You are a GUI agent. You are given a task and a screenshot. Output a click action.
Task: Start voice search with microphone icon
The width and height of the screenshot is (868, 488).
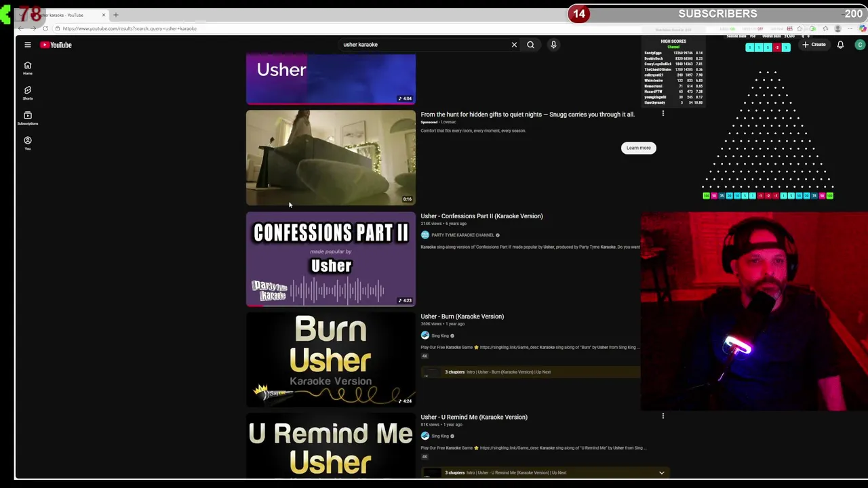pyautogui.click(x=553, y=45)
